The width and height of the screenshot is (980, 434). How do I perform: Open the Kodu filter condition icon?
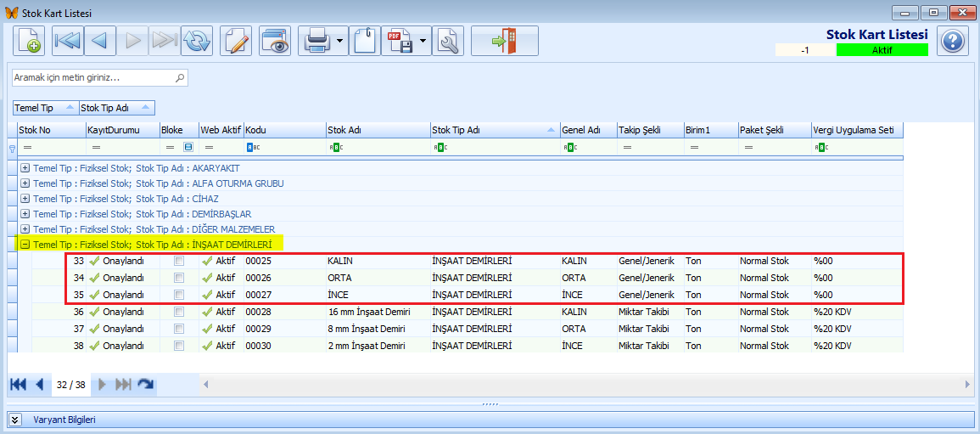tap(253, 148)
